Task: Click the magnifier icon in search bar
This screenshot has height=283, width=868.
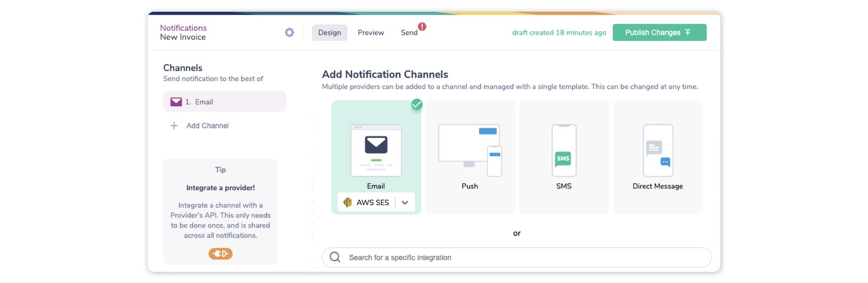Action: pos(335,257)
